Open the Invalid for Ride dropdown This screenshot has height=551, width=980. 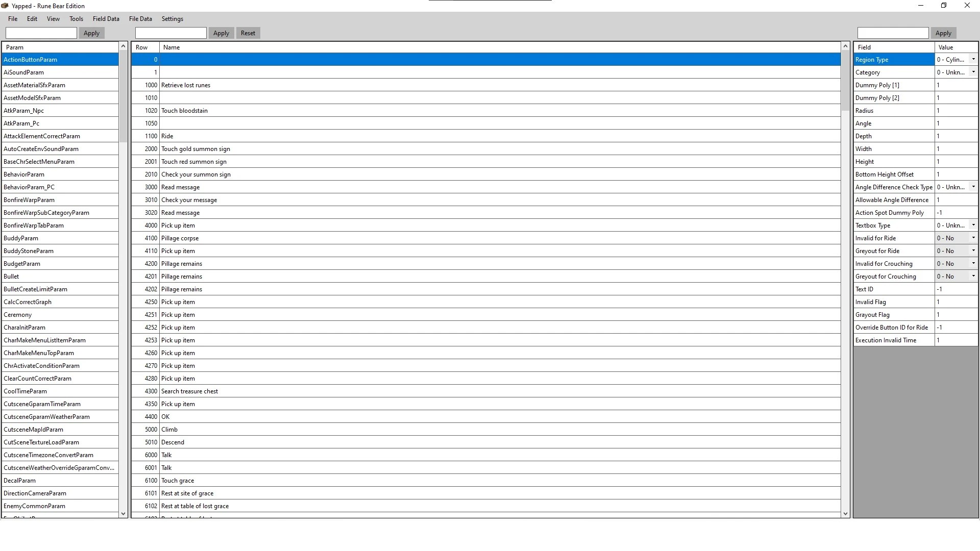click(x=973, y=238)
